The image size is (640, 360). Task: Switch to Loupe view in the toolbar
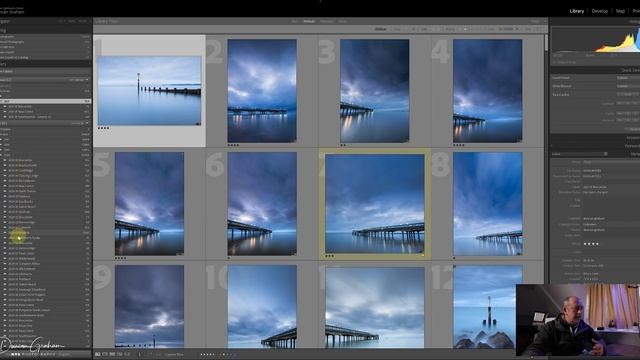coord(105,354)
